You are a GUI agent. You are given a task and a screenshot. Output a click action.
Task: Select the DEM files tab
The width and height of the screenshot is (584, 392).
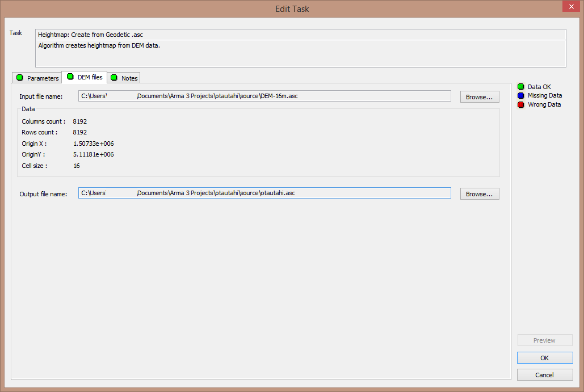pyautogui.click(x=85, y=77)
